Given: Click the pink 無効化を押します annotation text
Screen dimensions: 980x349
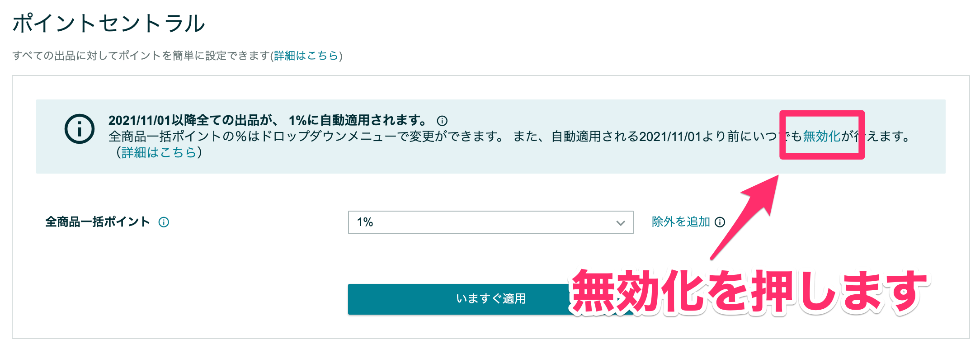Looking at the screenshot, I should [748, 292].
